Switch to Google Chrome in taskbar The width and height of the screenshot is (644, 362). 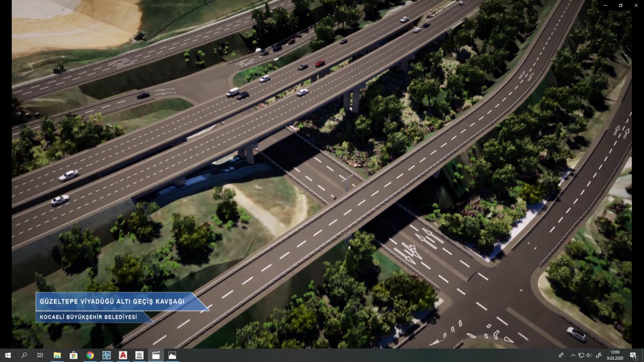pos(90,355)
